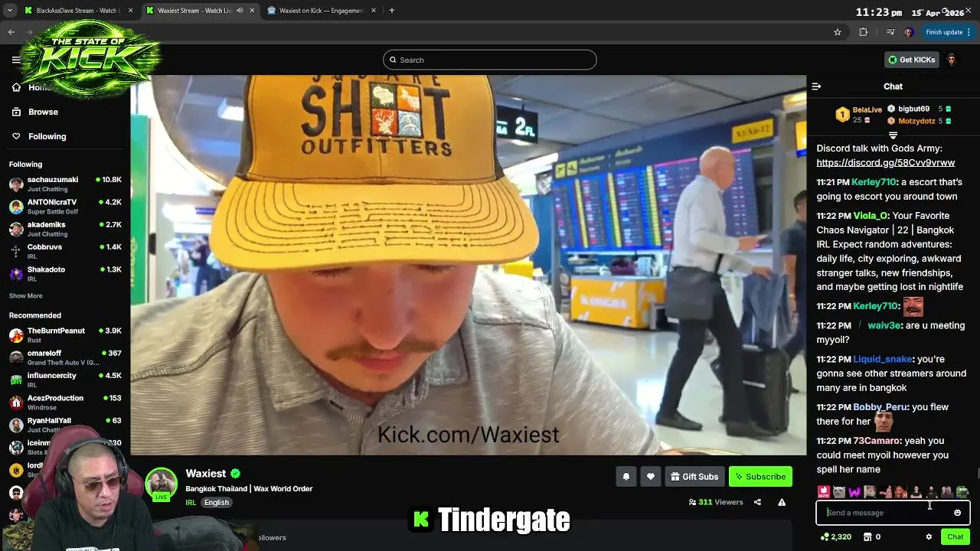Click BelaLive top gifter in leaderboard

pos(867,109)
